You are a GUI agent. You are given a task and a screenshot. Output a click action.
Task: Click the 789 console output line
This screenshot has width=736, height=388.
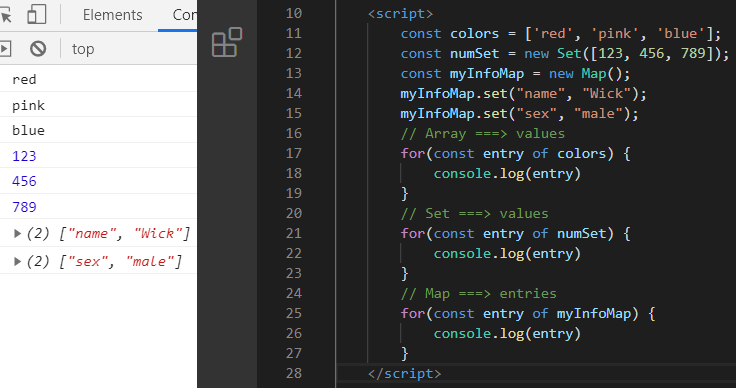99,206
